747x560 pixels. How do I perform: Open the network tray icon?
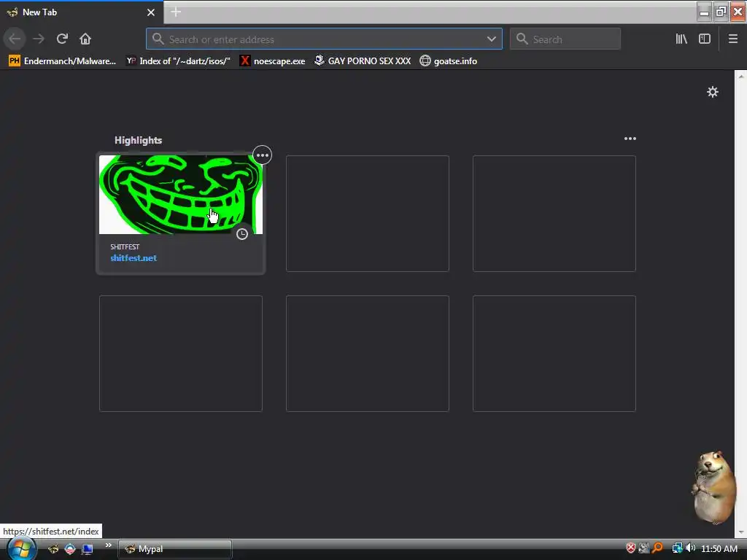click(677, 548)
